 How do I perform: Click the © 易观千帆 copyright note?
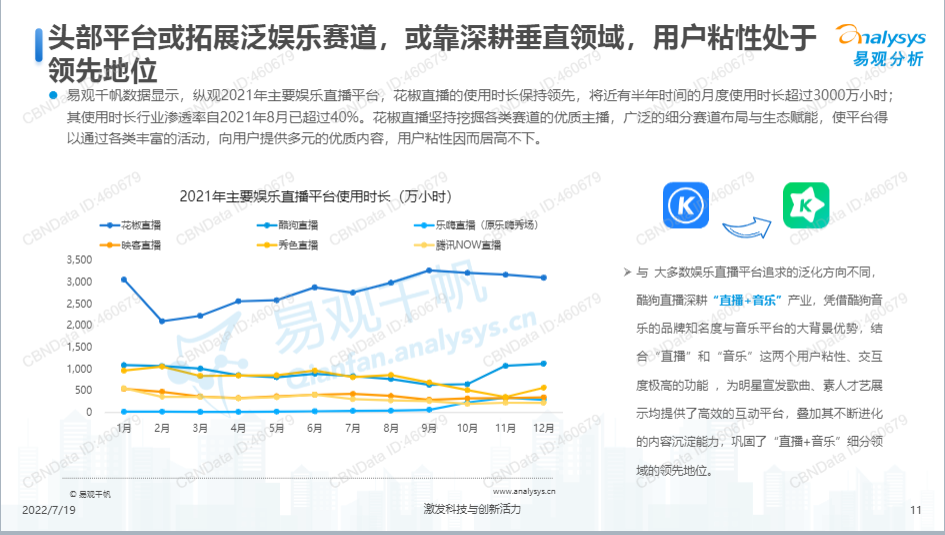point(90,494)
